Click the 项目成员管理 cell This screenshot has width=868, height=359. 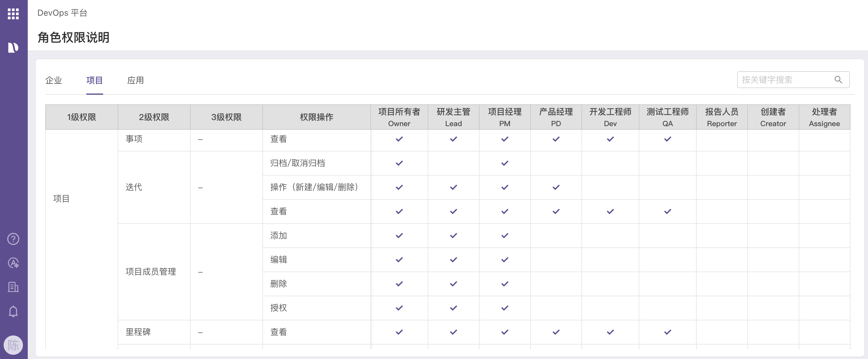[150, 272]
